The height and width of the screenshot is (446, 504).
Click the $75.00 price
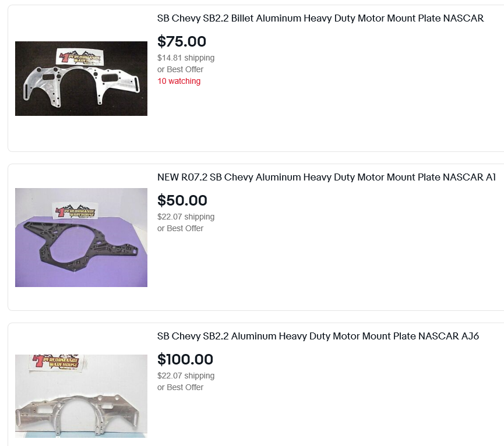pos(182,41)
